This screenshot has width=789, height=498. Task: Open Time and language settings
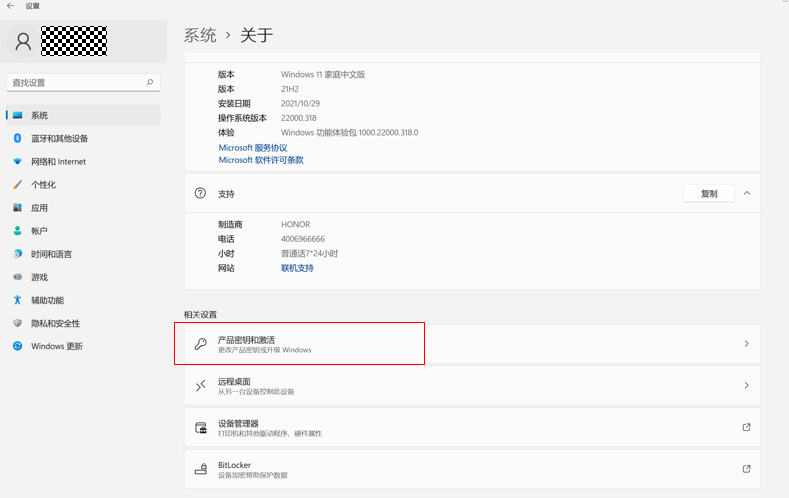[x=51, y=254]
